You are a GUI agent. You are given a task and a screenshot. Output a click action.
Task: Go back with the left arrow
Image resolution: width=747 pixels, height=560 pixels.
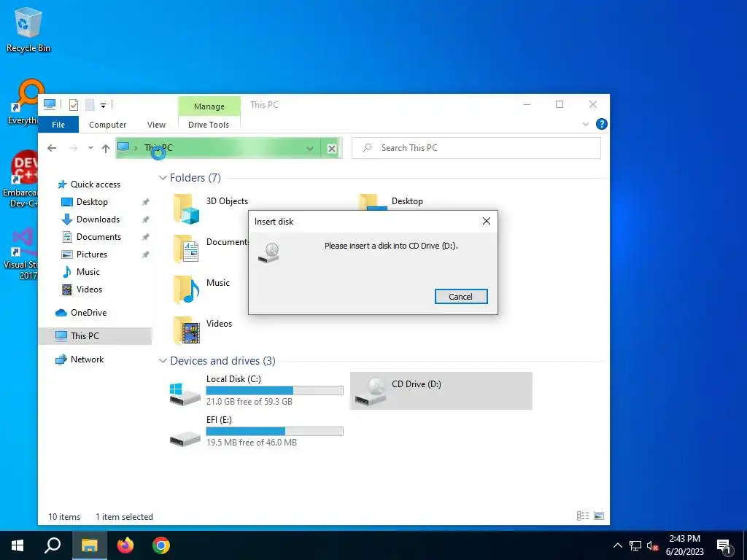coord(52,148)
